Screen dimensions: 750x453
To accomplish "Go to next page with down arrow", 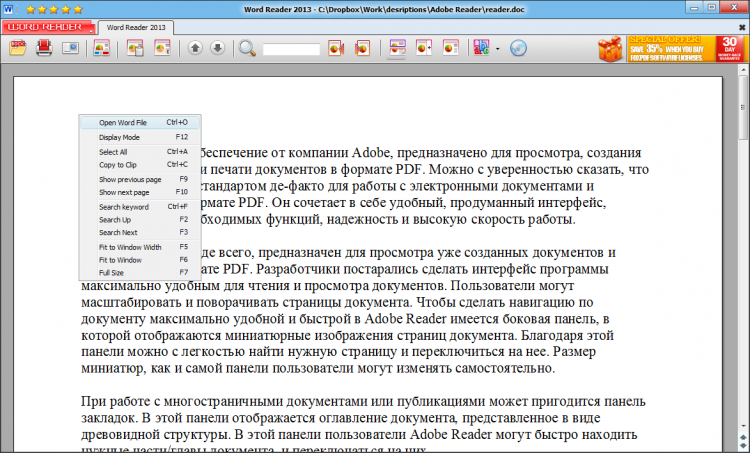I will click(x=217, y=48).
